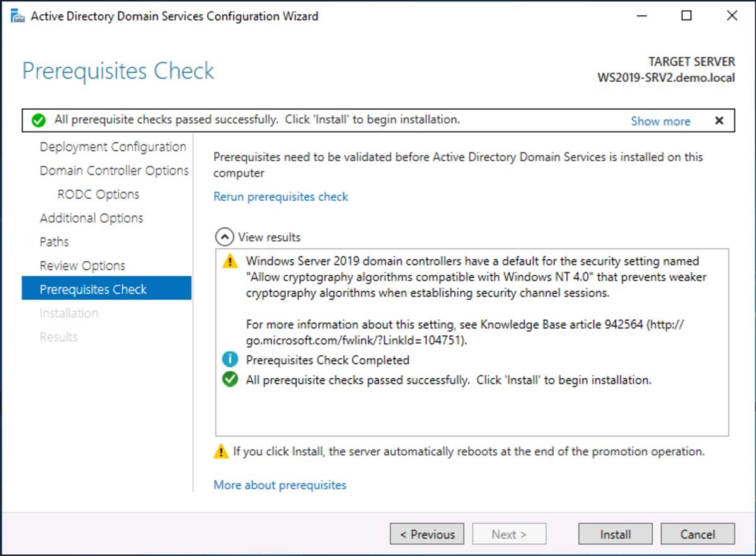Switch to Paths page
Image resolution: width=756 pixels, height=556 pixels.
(54, 242)
